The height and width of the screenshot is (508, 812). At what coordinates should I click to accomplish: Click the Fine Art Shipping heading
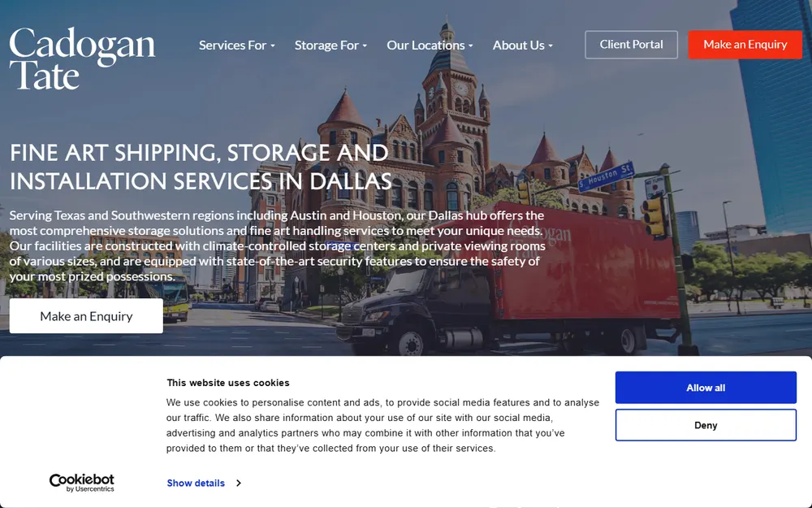point(200,167)
